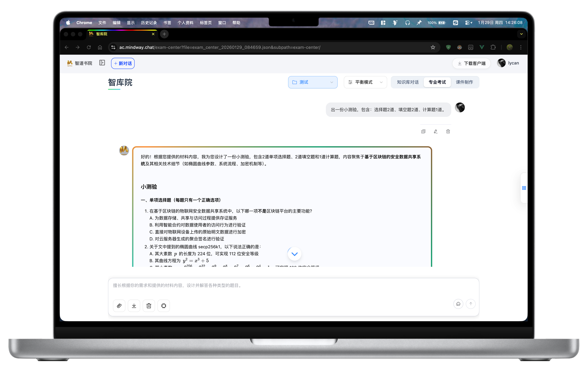Attach a file with paperclip icon
The width and height of the screenshot is (588, 371).
tap(119, 306)
